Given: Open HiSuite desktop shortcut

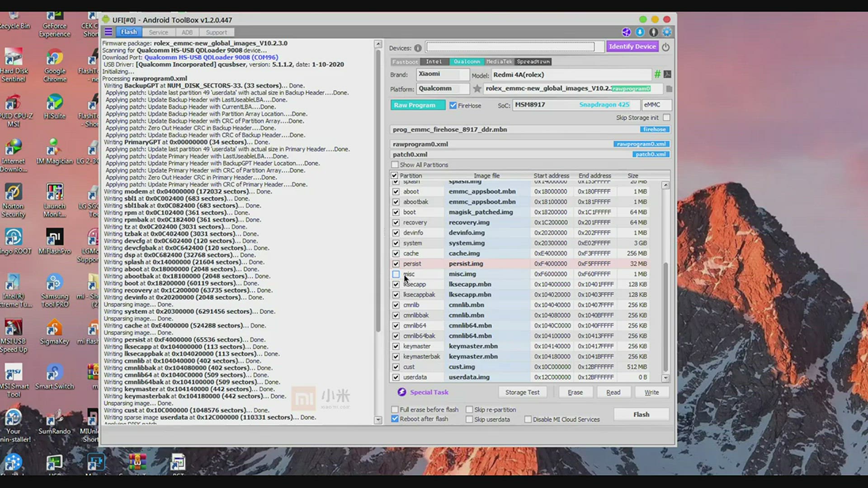Looking at the screenshot, I should [55, 107].
